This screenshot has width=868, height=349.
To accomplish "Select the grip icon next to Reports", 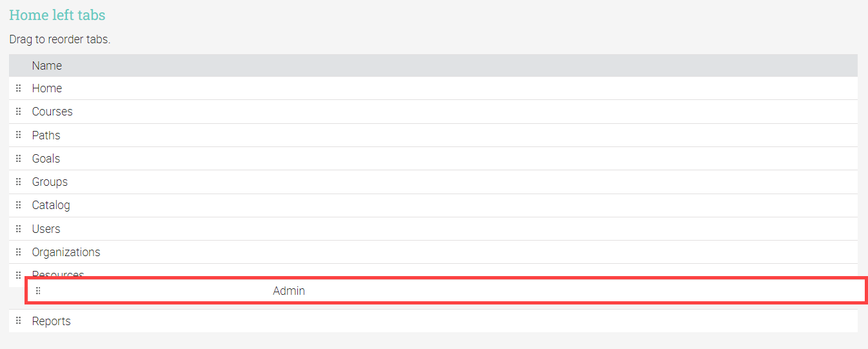I will (x=18, y=321).
